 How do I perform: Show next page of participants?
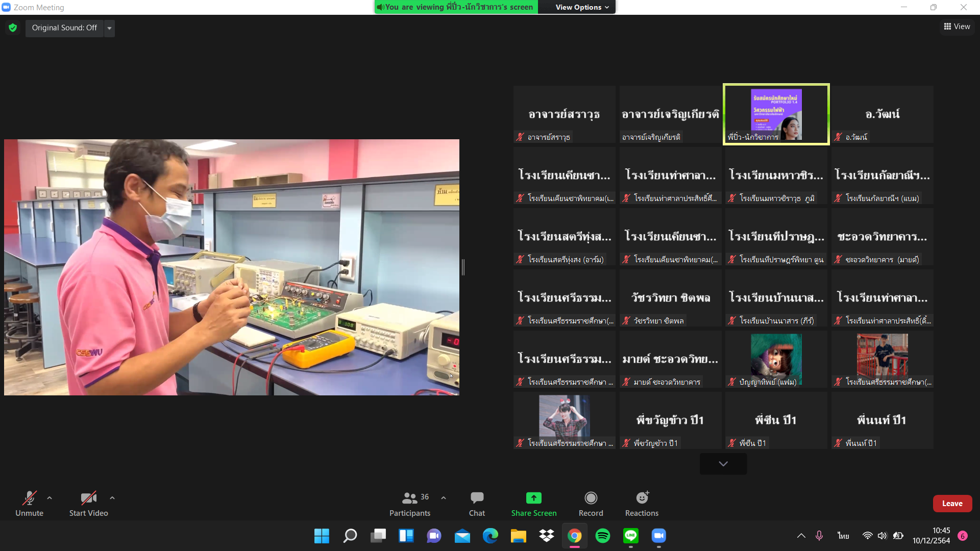[x=723, y=464]
